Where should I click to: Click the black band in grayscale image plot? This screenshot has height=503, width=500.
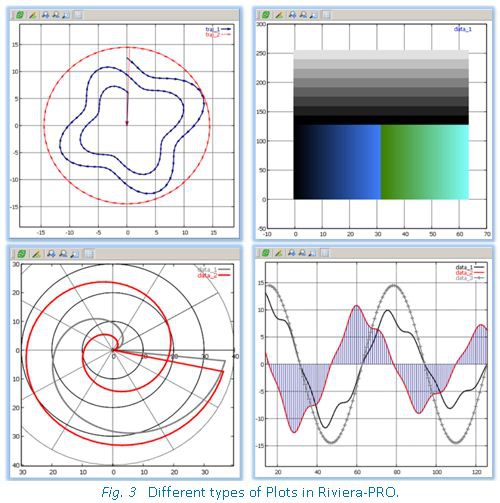point(381,120)
